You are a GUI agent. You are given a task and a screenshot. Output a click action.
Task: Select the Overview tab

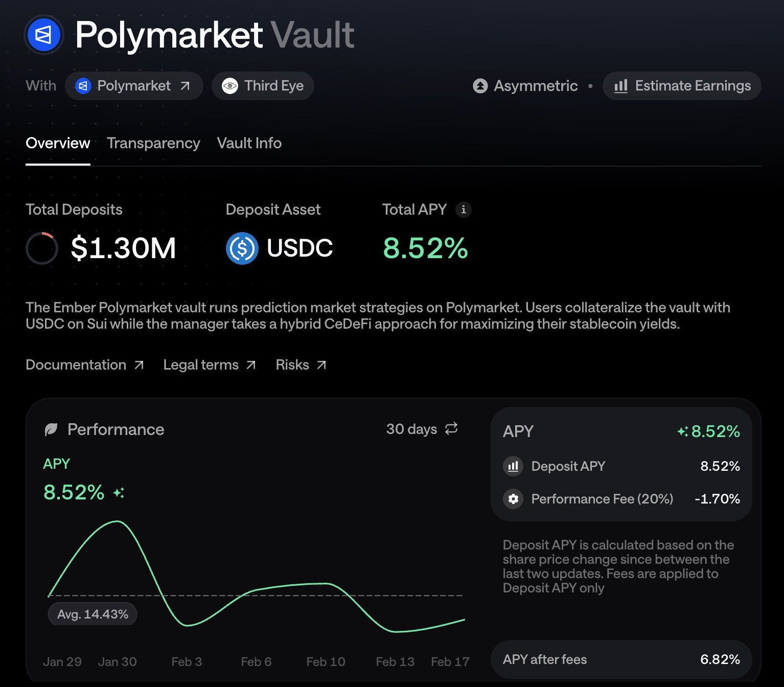click(x=58, y=143)
